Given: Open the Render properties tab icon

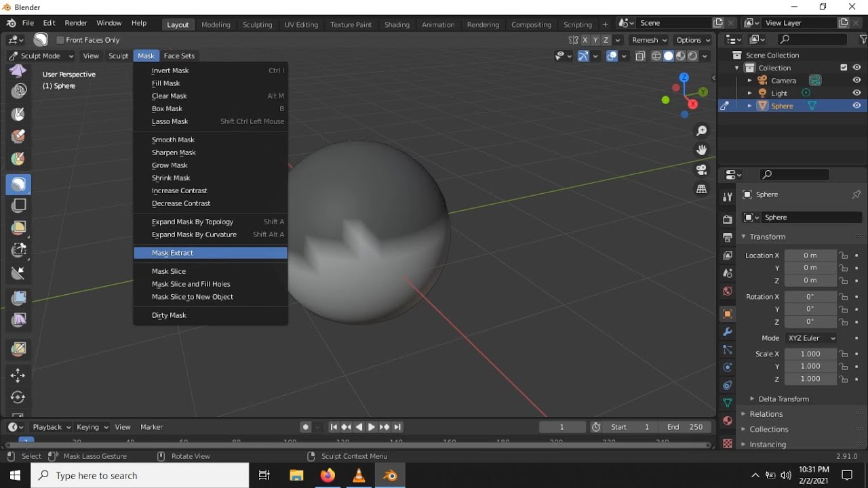Looking at the screenshot, I should [x=728, y=220].
